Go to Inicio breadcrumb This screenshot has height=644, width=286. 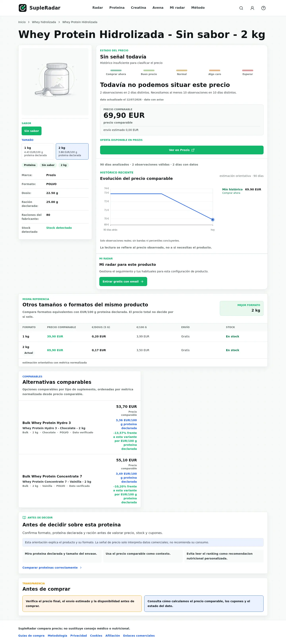(22, 22)
